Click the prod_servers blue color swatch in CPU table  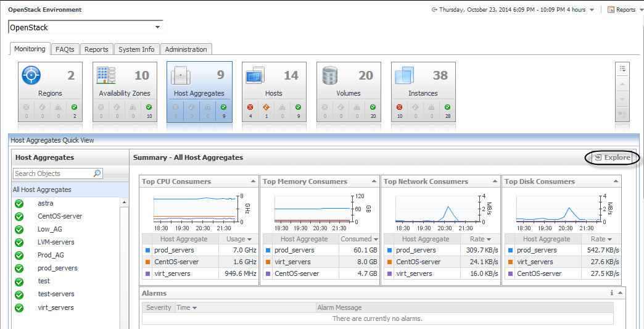[x=147, y=251]
